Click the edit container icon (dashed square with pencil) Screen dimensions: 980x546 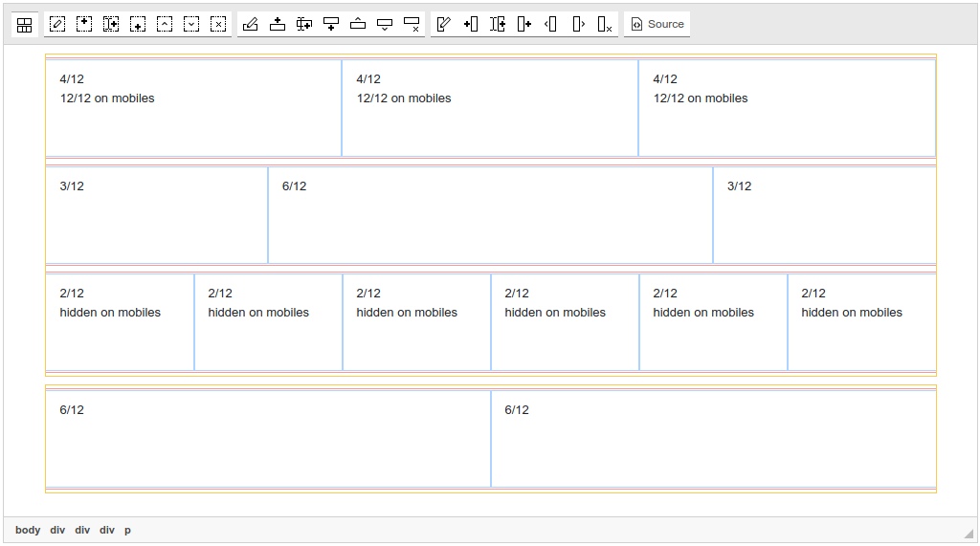coord(57,25)
